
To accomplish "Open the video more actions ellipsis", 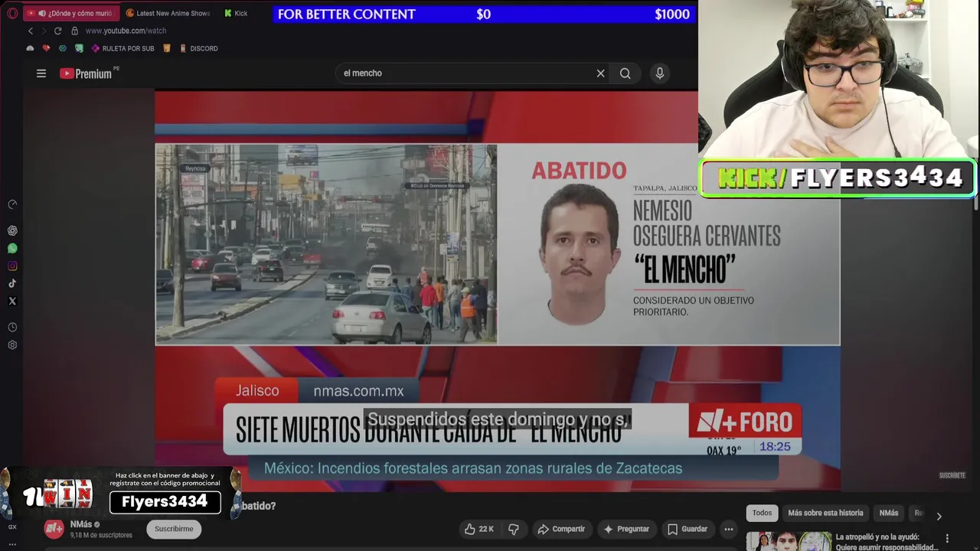I will 729,529.
